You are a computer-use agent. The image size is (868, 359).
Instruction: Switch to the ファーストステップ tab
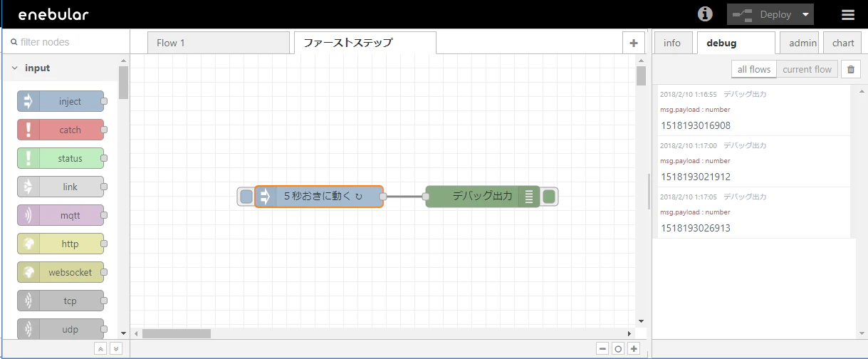coord(365,43)
